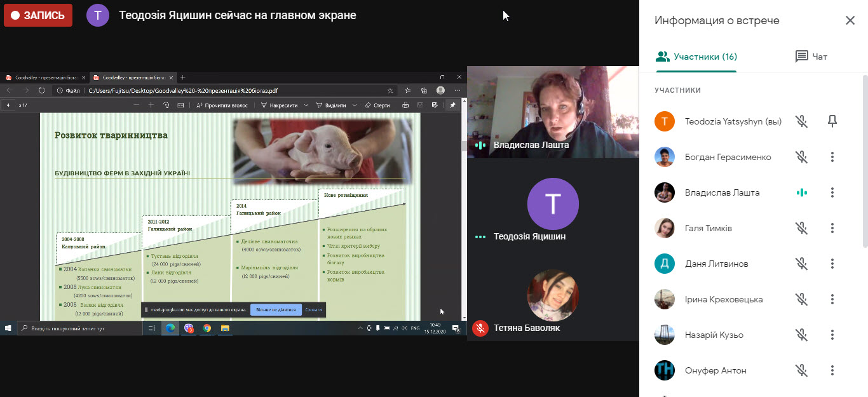Select the name Ірина Креховецька in list
The height and width of the screenshot is (397, 868).
[724, 299]
